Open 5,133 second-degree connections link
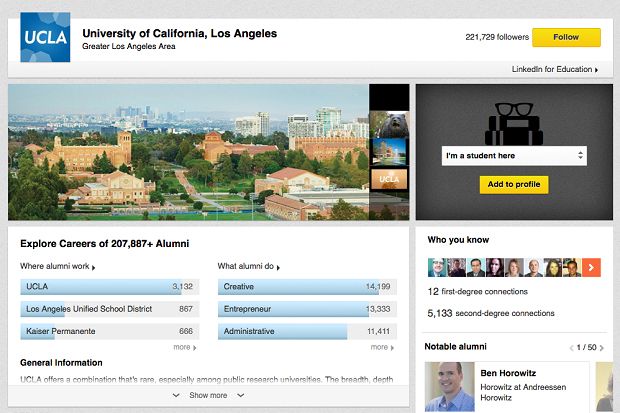 [x=491, y=313]
